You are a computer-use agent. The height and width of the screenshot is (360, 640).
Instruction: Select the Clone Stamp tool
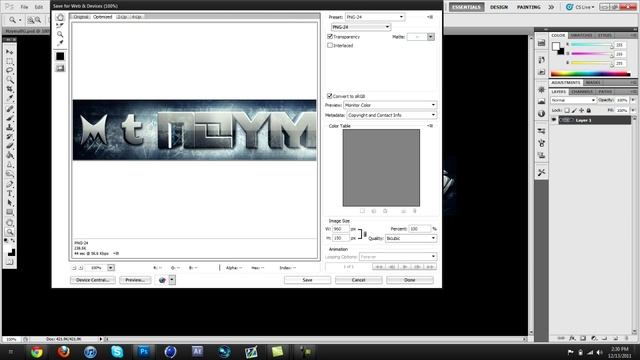point(10,127)
